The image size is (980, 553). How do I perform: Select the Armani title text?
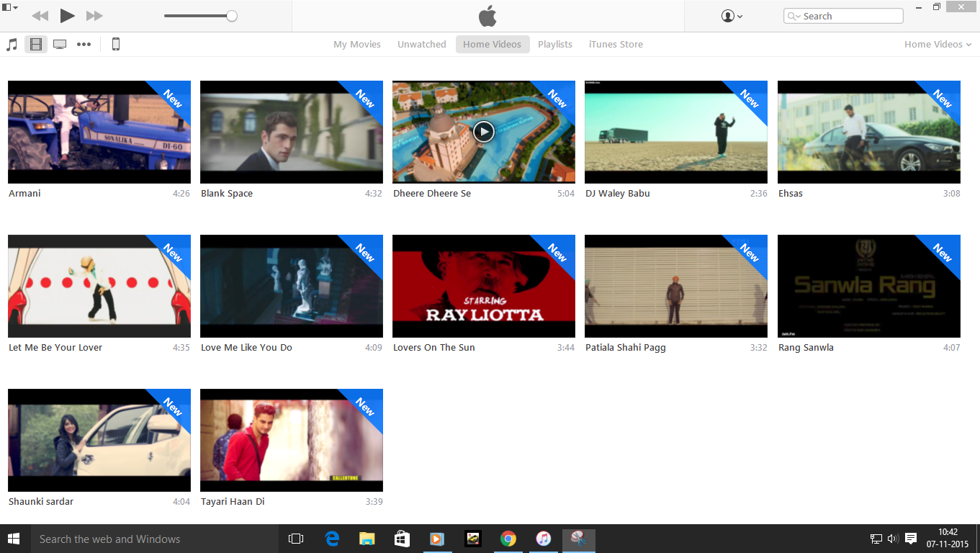click(24, 194)
